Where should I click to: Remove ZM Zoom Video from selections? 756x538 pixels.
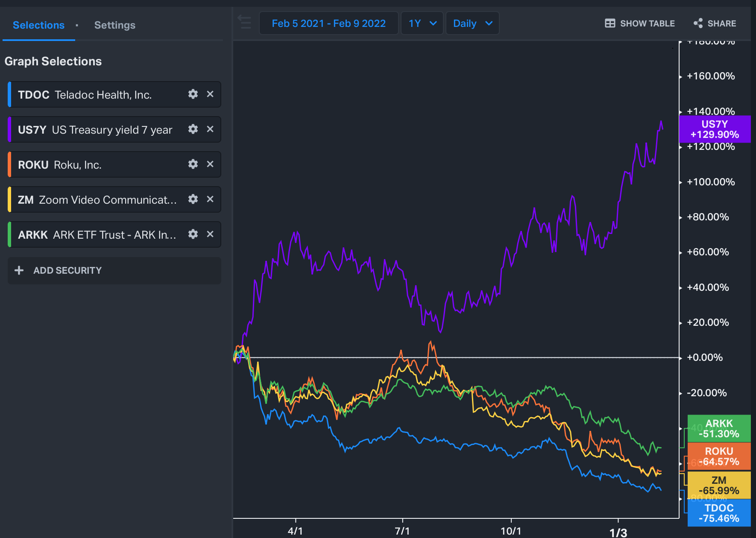tap(210, 199)
